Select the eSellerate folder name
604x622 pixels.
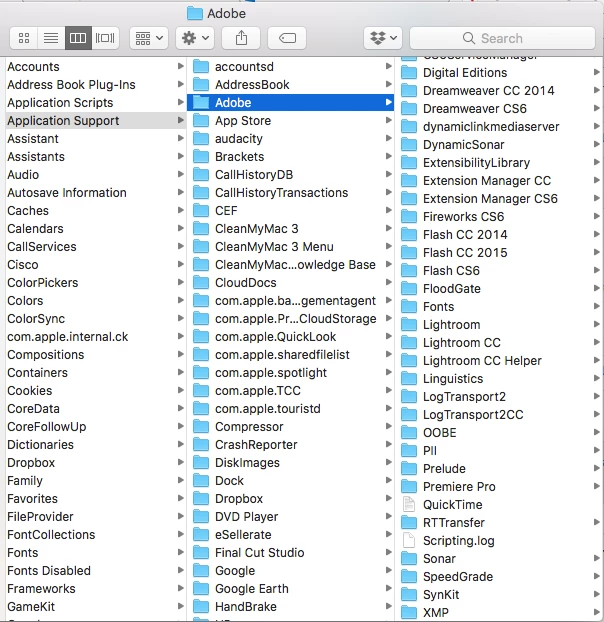click(243, 535)
